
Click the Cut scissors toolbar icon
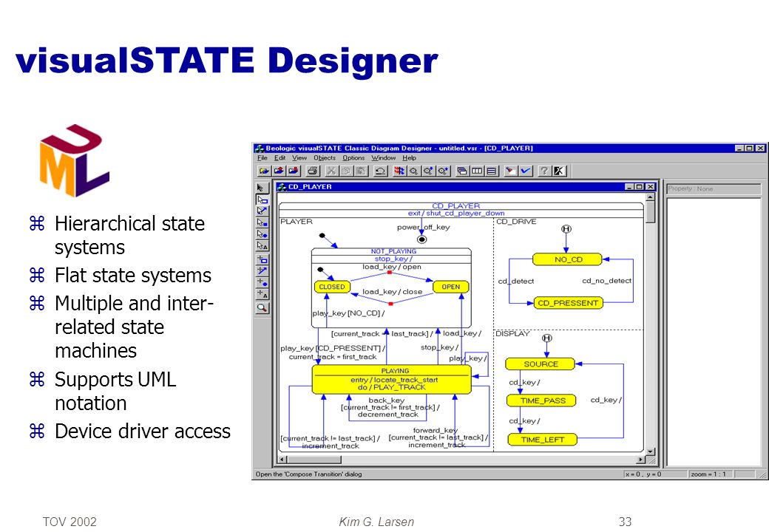pyautogui.click(x=331, y=171)
